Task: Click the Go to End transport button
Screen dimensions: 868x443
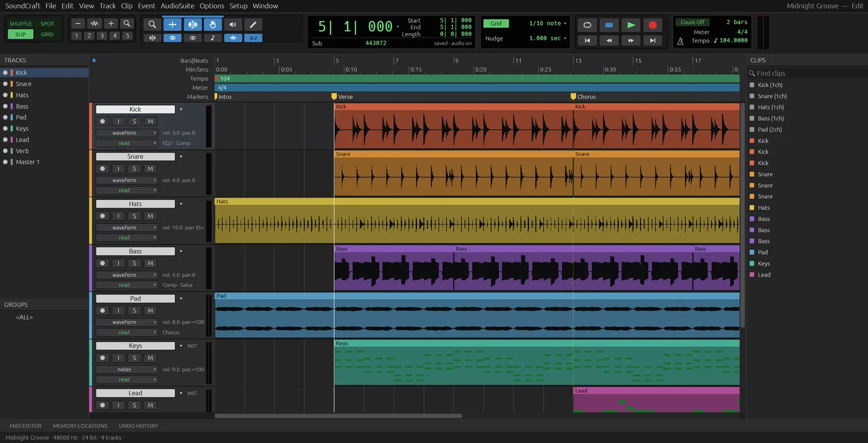Action: coord(653,40)
